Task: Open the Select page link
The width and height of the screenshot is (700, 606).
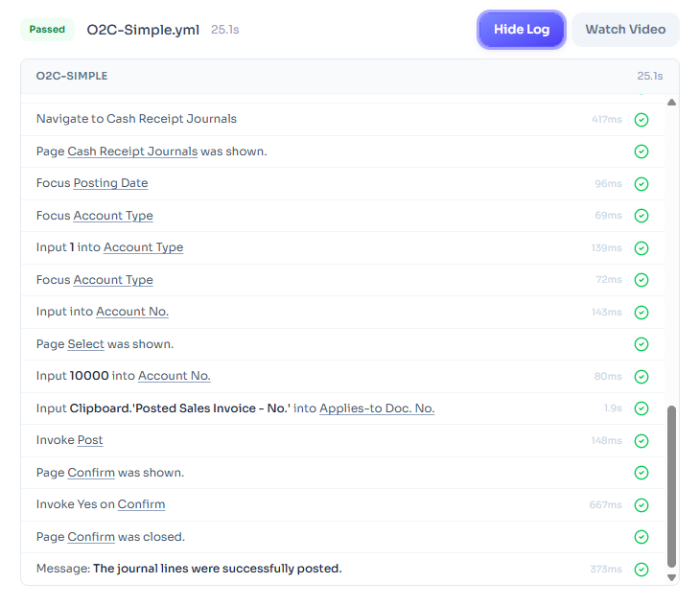Action: point(85,344)
